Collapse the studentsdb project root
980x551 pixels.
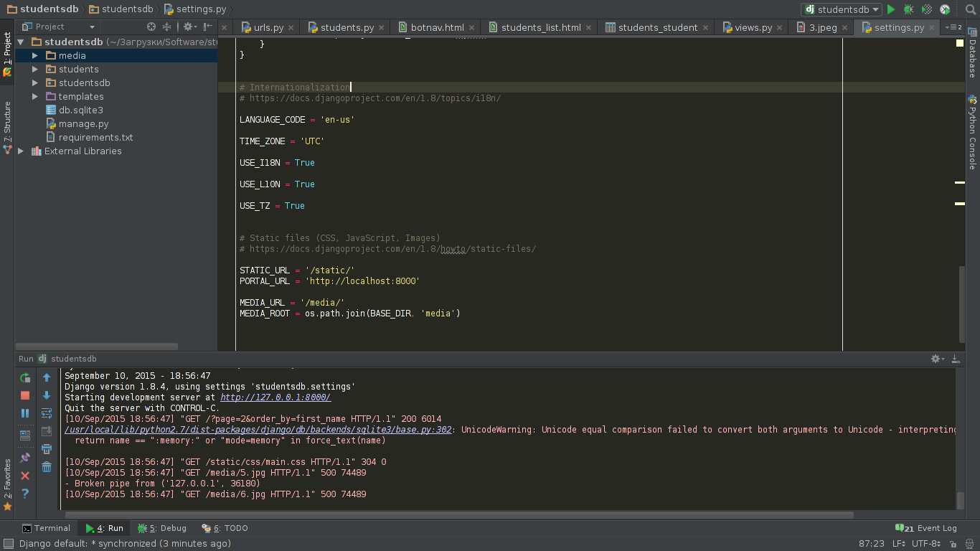click(x=22, y=42)
